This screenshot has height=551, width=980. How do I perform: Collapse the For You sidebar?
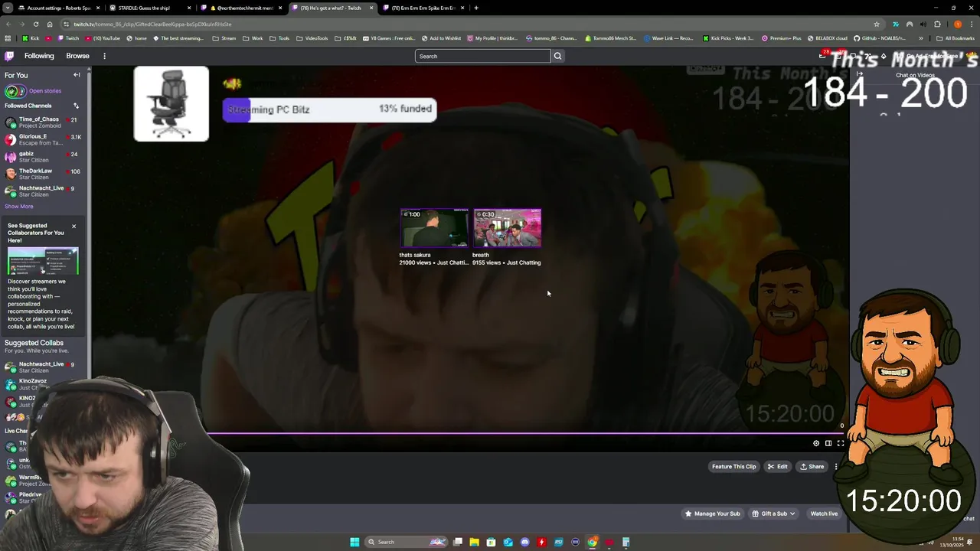click(x=77, y=75)
